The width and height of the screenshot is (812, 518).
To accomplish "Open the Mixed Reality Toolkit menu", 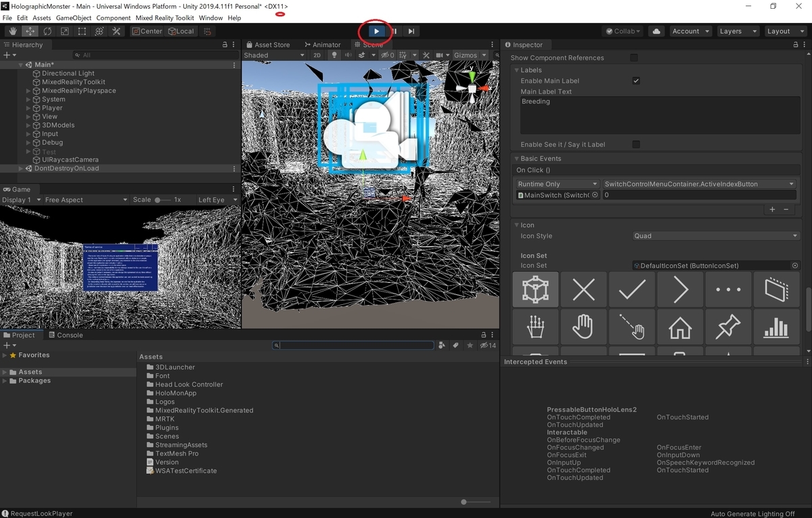I will [x=164, y=18].
